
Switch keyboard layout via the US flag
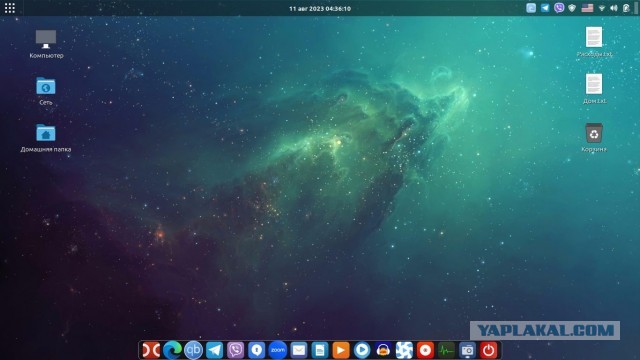587,8
